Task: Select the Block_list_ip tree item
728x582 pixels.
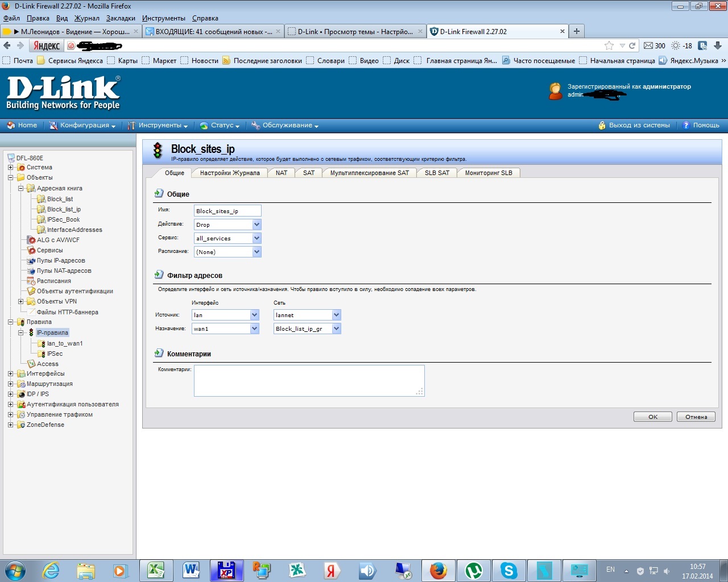Action: tap(64, 209)
